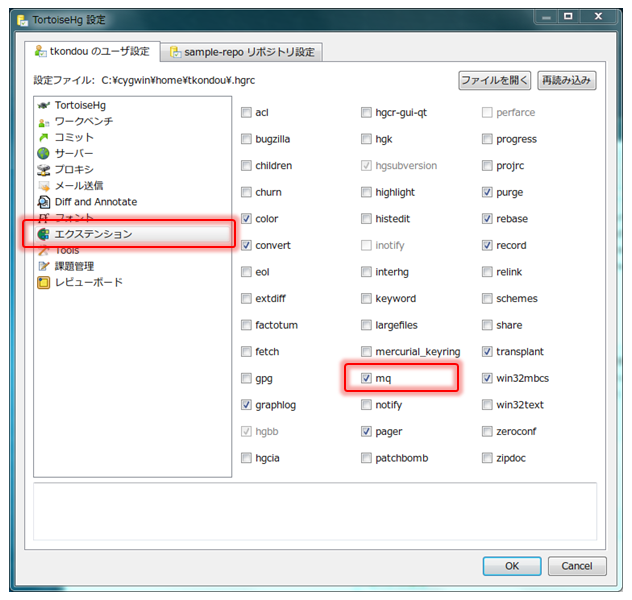Image resolution: width=632 pixels, height=600 pixels.
Task: Open the 課題管理 settings category
Action: 74,266
